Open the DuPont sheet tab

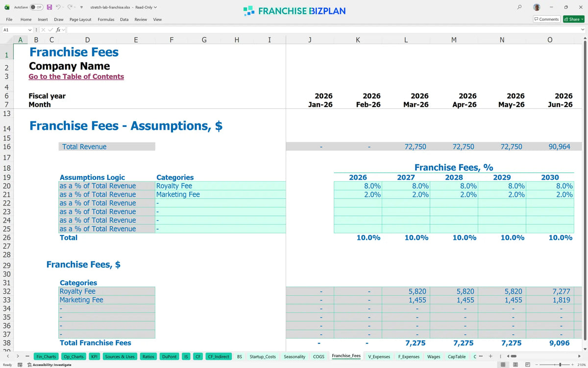[170, 357]
